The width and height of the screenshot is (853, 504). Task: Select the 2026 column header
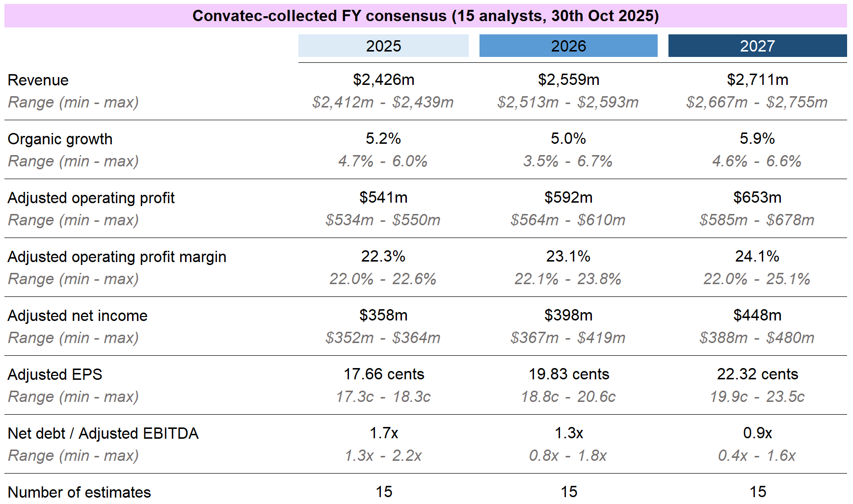click(x=568, y=46)
